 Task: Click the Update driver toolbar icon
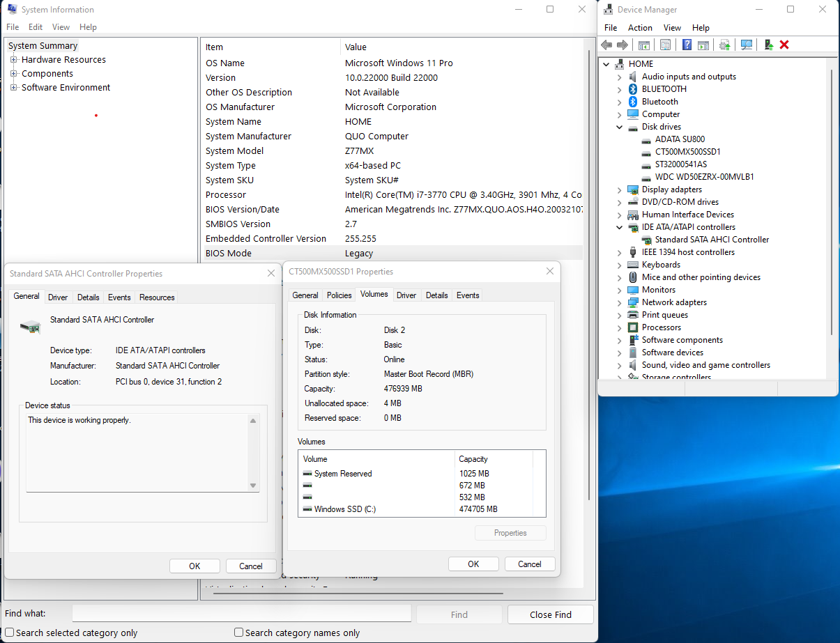[725, 45]
